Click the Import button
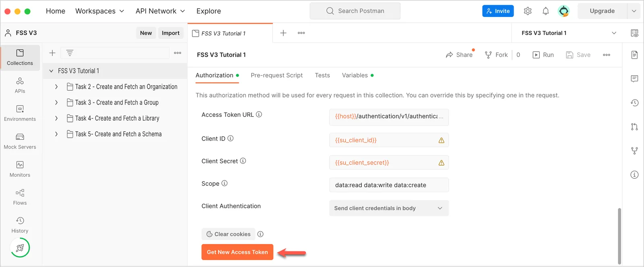Viewport: 644px width, 267px height. pos(171,33)
